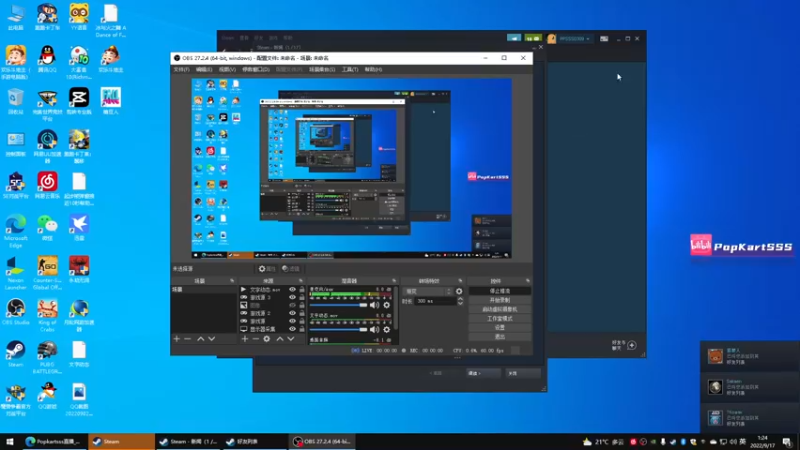
Task: Open the QQ Games penguin desktop icon
Action: 47,396
